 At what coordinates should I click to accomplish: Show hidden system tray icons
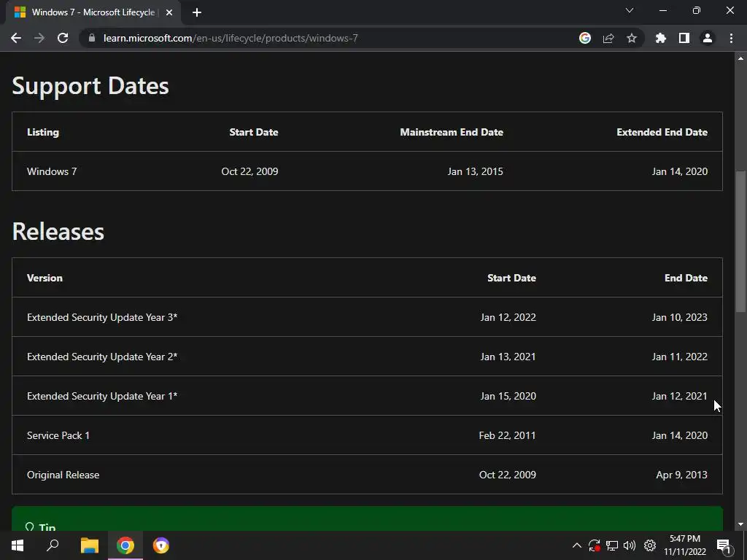[x=576, y=545]
